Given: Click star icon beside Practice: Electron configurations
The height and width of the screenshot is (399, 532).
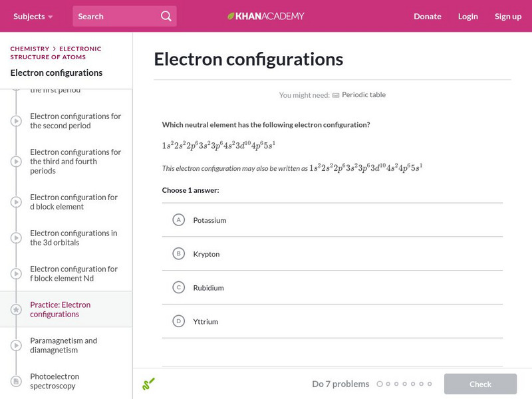Looking at the screenshot, I should (15, 310).
